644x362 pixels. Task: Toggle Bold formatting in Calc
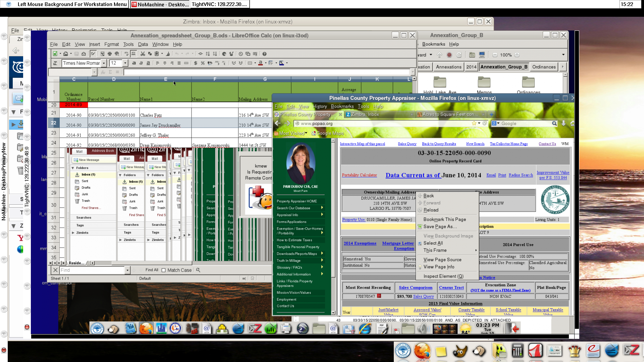click(x=134, y=63)
